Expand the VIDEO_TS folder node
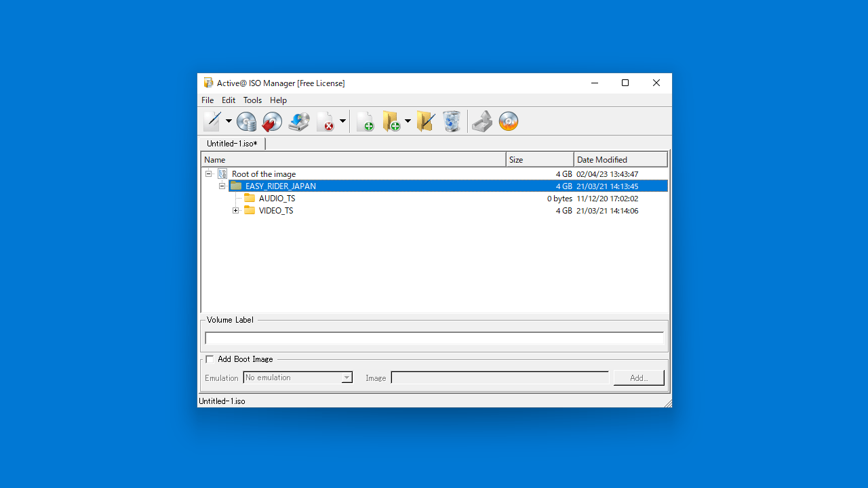The width and height of the screenshot is (868, 488). tap(236, 211)
